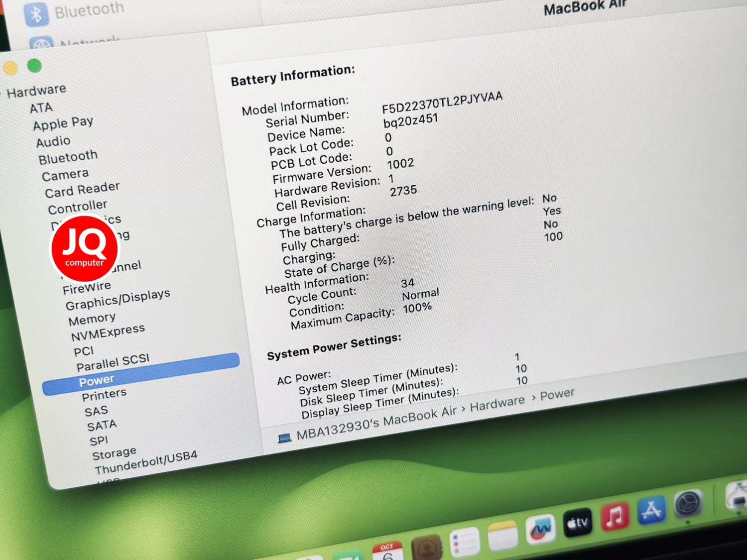Launch the Contacts app in Dock
The height and width of the screenshot is (560, 747).
pos(427,547)
